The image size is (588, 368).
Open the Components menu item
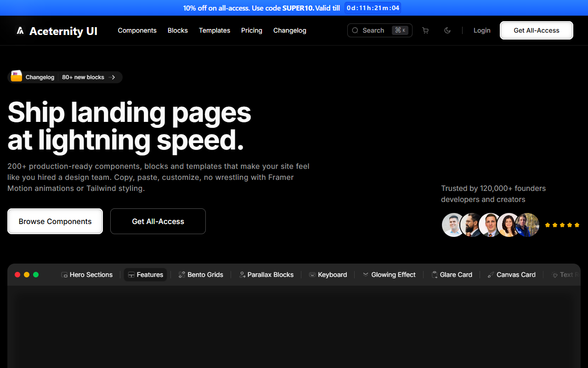point(137,30)
